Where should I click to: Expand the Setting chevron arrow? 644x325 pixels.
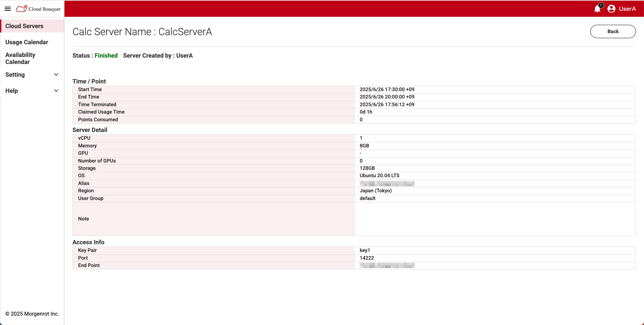[x=56, y=75]
